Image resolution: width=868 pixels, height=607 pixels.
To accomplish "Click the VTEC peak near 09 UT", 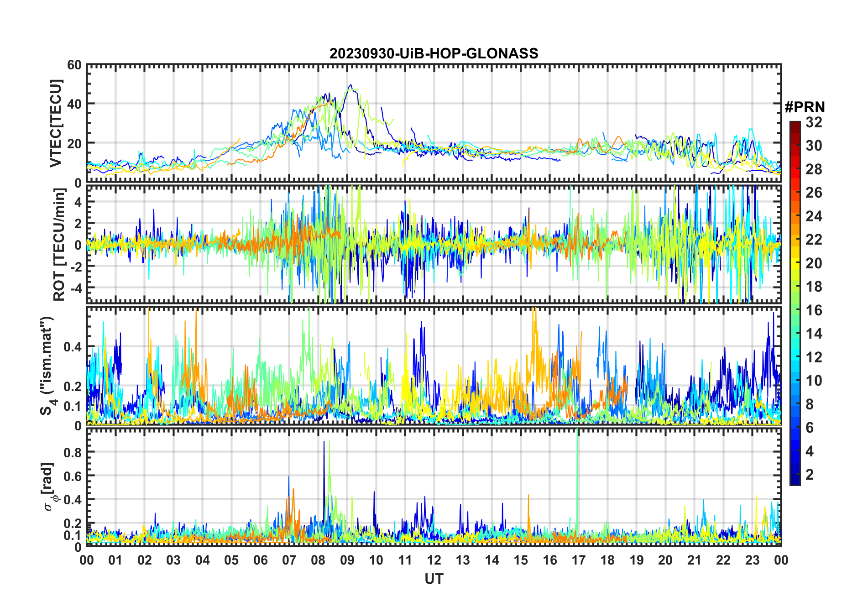I will 350,85.
